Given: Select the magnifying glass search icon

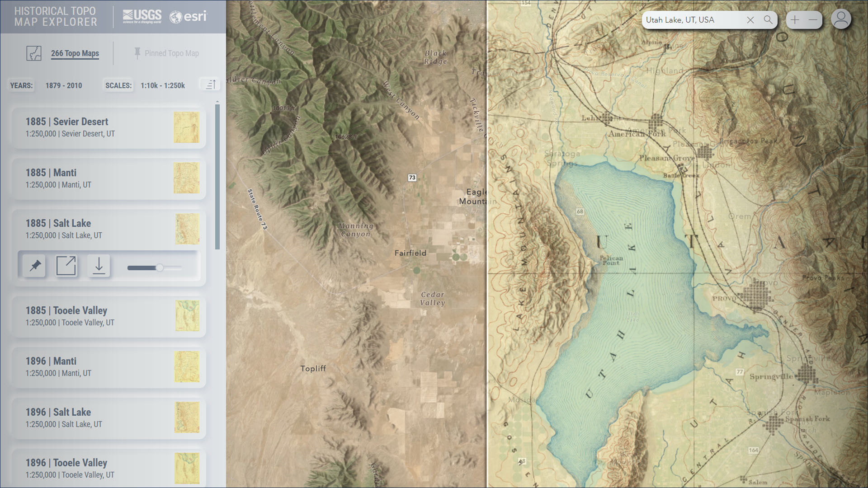Looking at the screenshot, I should [768, 20].
